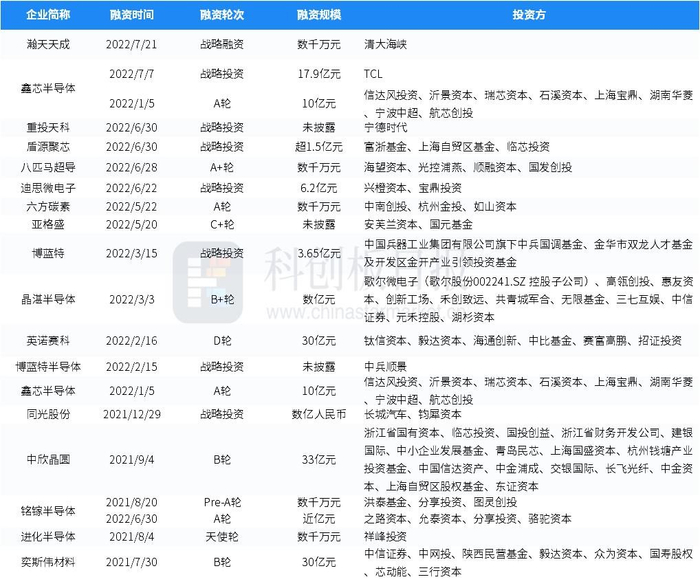Click the date 2022/7/21

(x=132, y=44)
